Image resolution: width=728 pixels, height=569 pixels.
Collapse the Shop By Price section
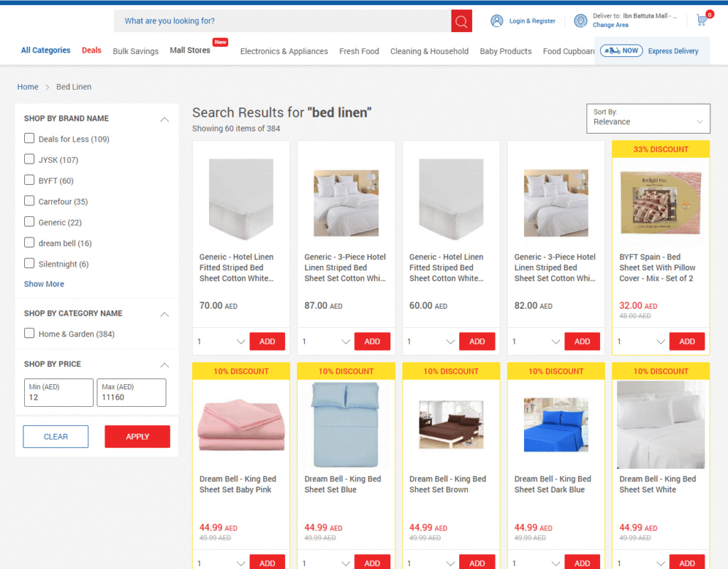tap(164, 365)
